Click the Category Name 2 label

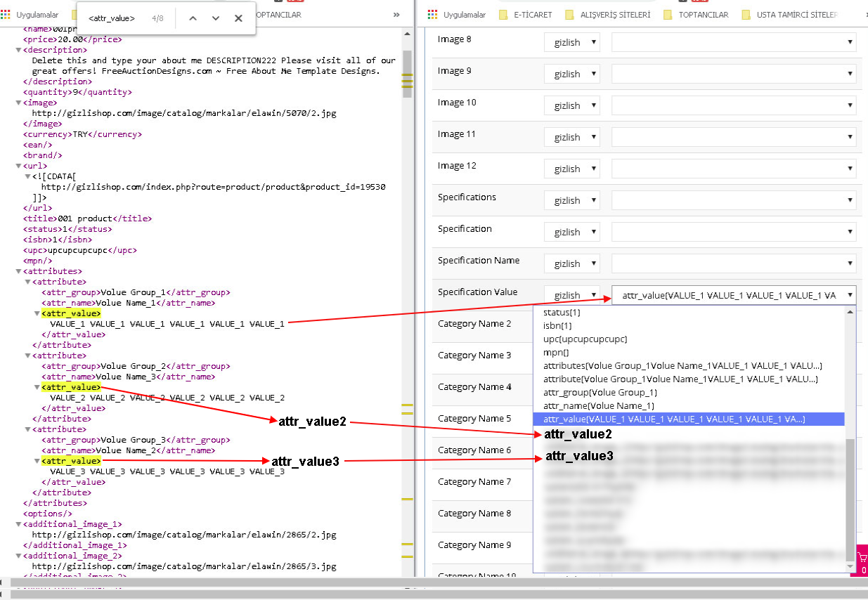pyautogui.click(x=474, y=324)
